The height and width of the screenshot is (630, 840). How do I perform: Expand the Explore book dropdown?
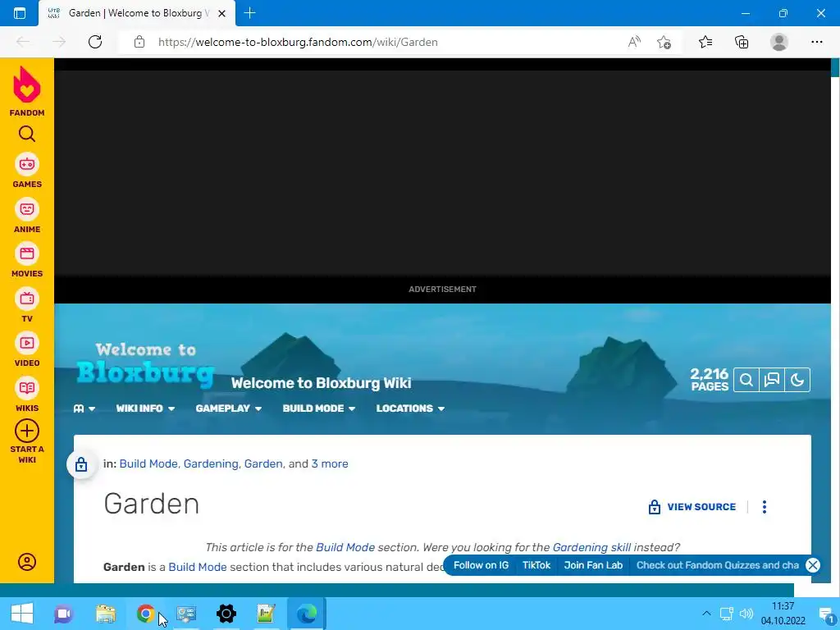84,409
